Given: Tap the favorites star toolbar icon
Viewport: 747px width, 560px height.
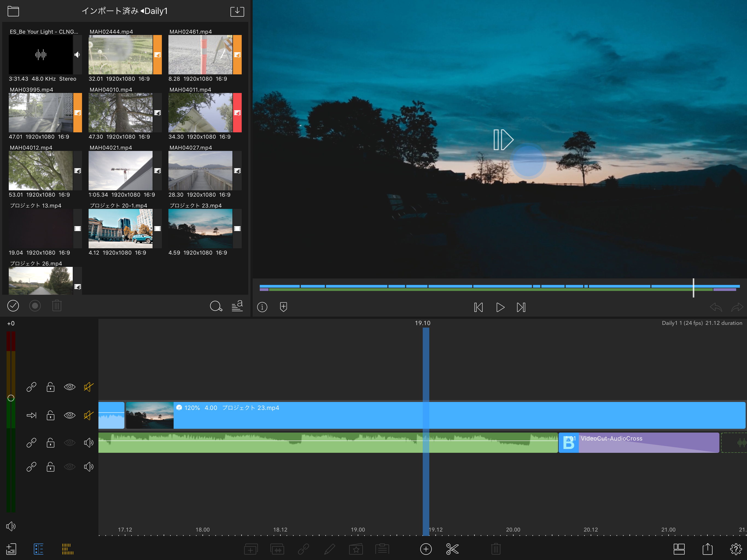Looking at the screenshot, I should point(356,549).
